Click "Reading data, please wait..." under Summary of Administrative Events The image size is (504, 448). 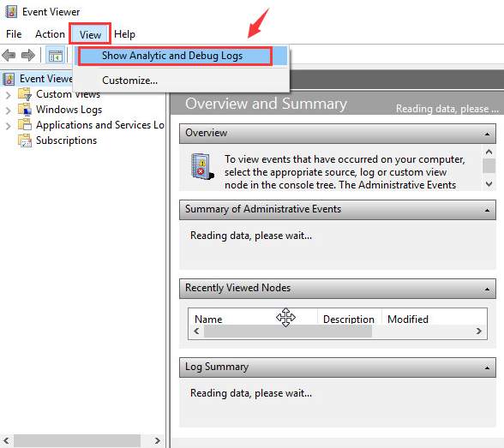(x=251, y=236)
